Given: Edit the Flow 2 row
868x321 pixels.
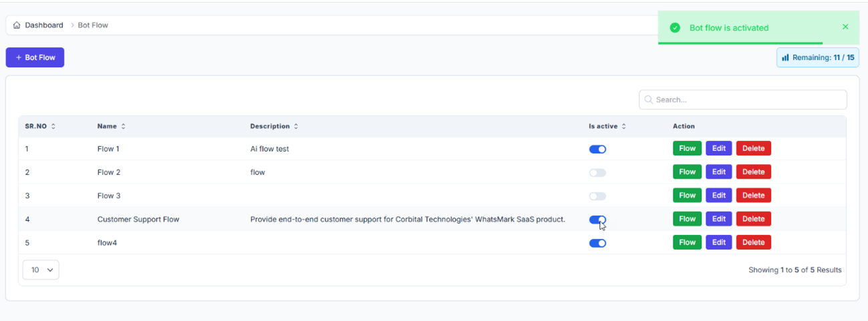Looking at the screenshot, I should (718, 172).
